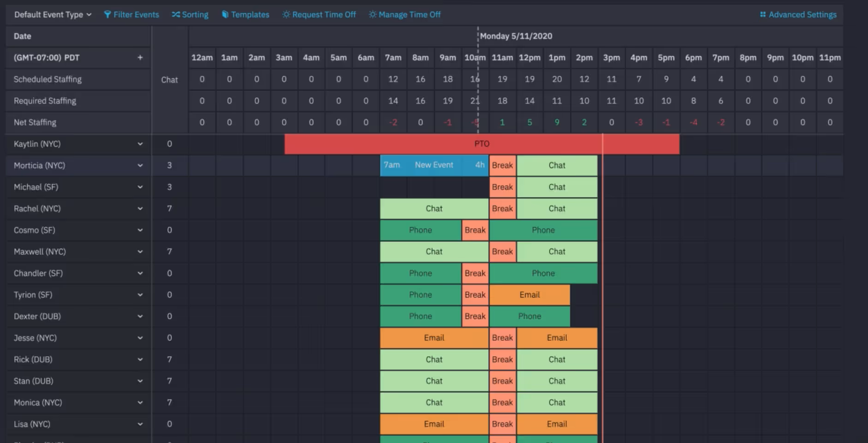The height and width of the screenshot is (443, 868).
Task: Select Jesse's morning Email block
Action: pyautogui.click(x=434, y=338)
